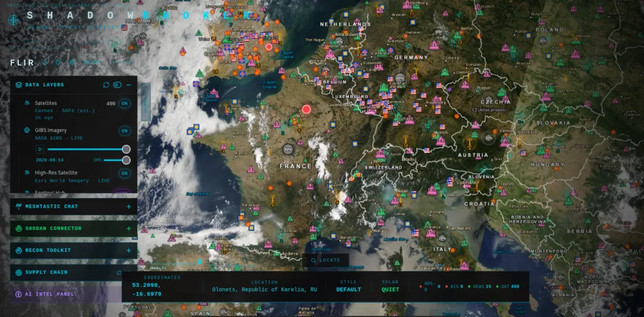Image resolution: width=644 pixels, height=317 pixels.
Task: Click the moon icon beside FLIR
Action: point(45,62)
